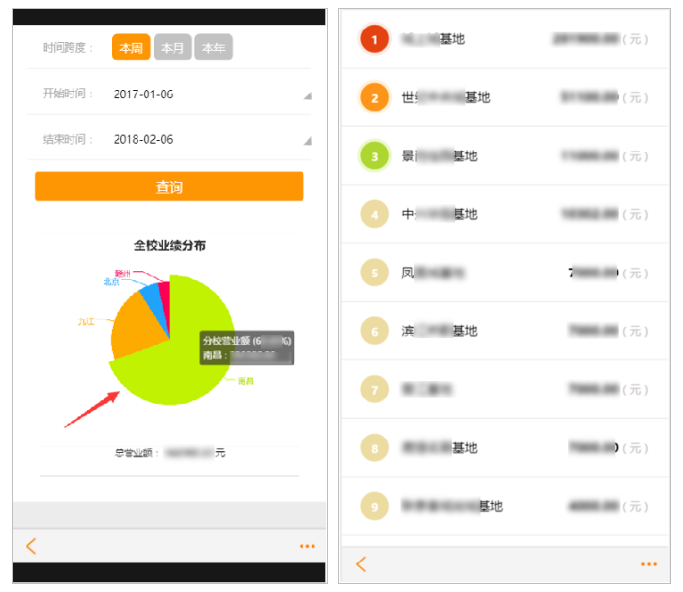683x592 pixels.
Task: Click the green rank 3 badge
Action: tap(374, 156)
